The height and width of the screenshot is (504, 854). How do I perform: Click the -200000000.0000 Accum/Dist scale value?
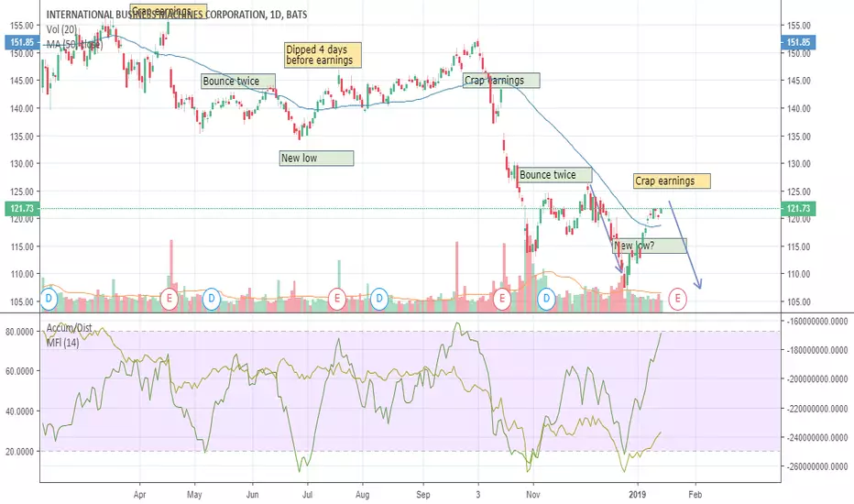tap(817, 378)
